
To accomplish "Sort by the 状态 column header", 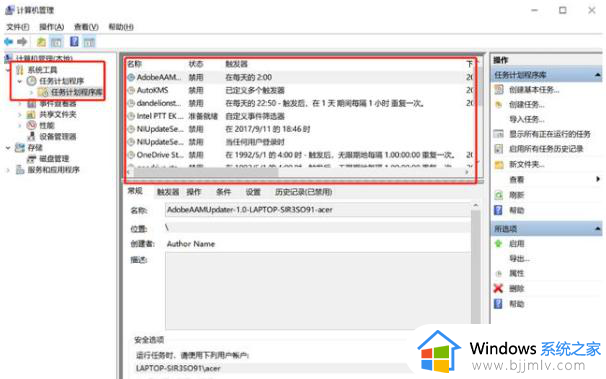I will pyautogui.click(x=196, y=64).
